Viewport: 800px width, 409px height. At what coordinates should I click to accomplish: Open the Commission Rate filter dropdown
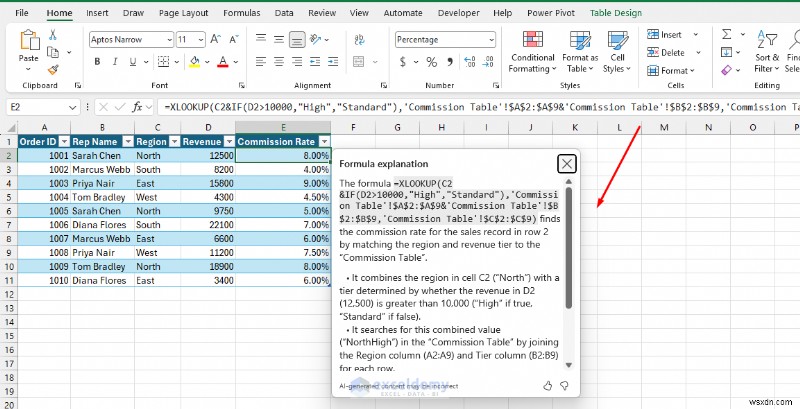324,142
